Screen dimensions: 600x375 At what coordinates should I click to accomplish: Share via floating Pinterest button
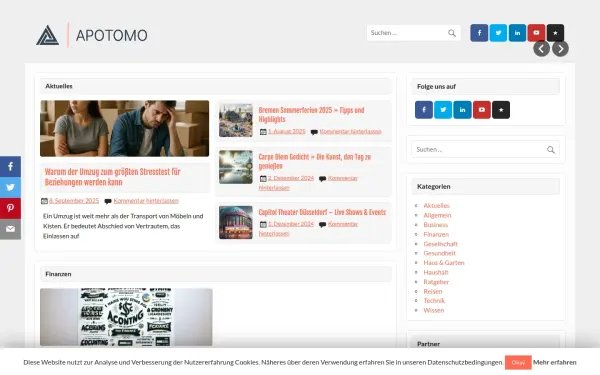(10, 208)
